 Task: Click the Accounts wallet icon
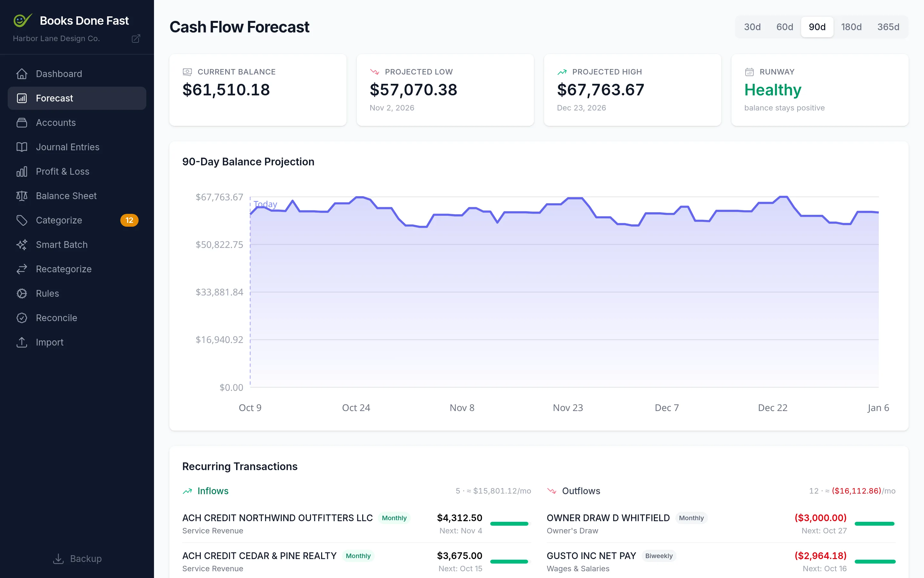[x=22, y=123]
